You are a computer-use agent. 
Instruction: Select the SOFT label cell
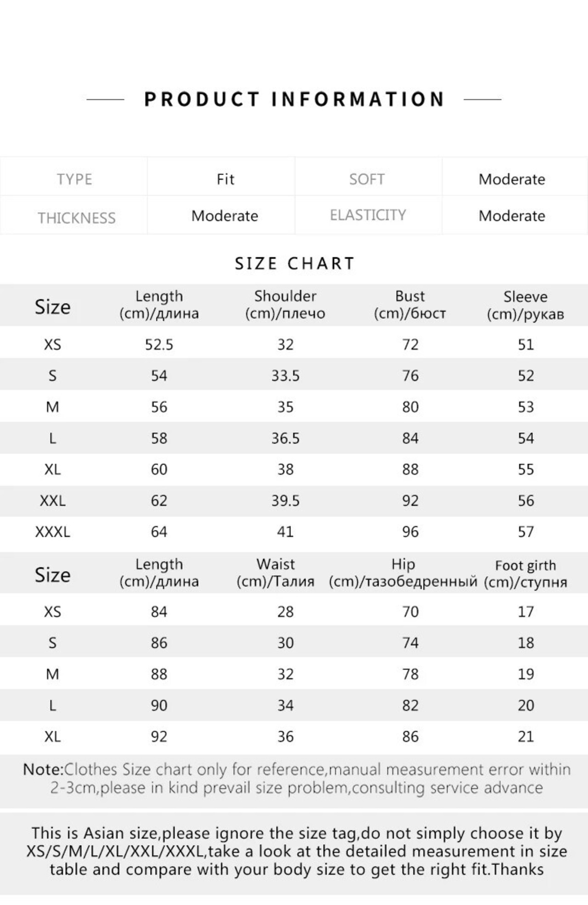pos(367,179)
